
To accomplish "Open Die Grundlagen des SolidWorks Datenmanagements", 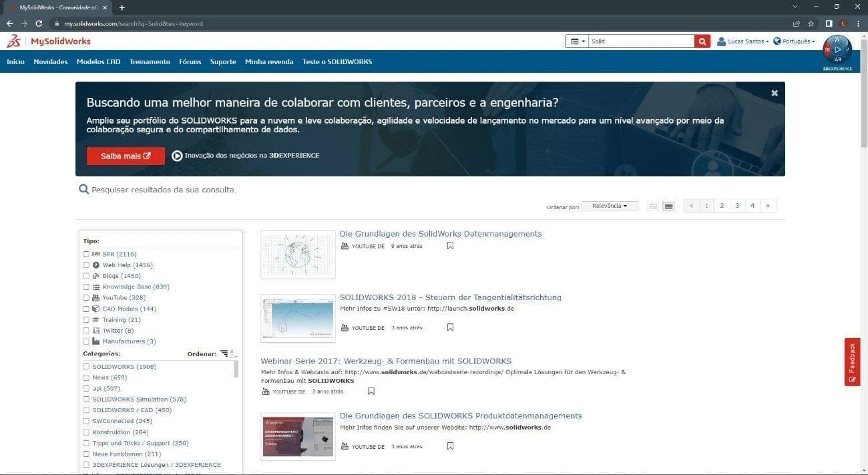I will point(441,234).
